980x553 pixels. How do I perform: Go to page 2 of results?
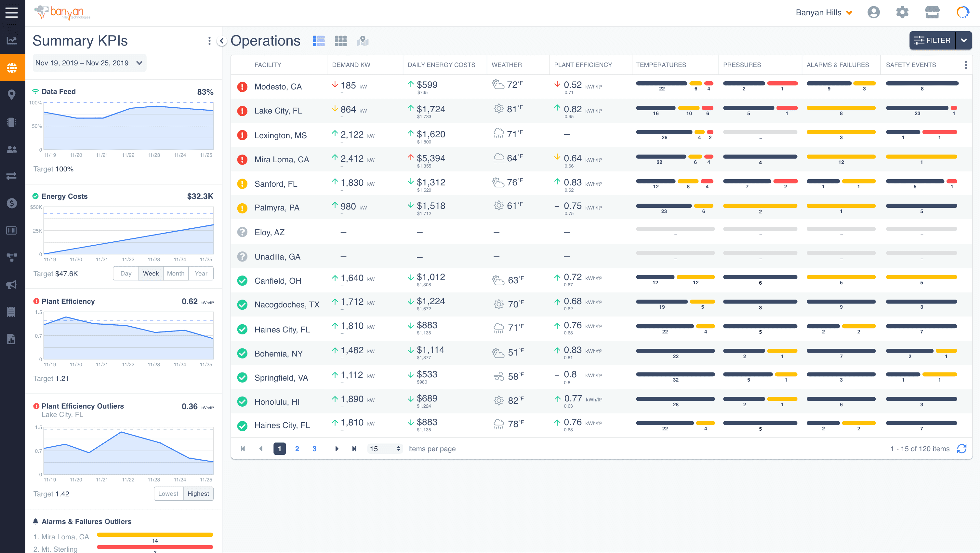pyautogui.click(x=297, y=449)
